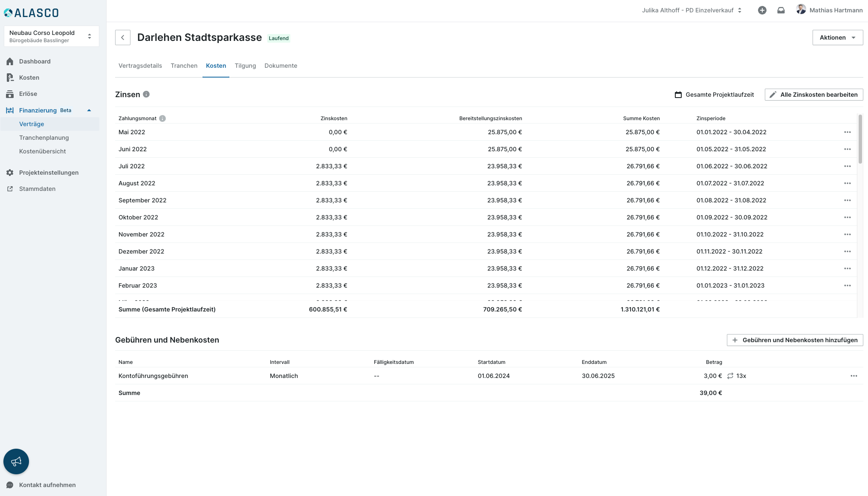
Task: Switch to the Tranchen tab
Action: pos(184,66)
